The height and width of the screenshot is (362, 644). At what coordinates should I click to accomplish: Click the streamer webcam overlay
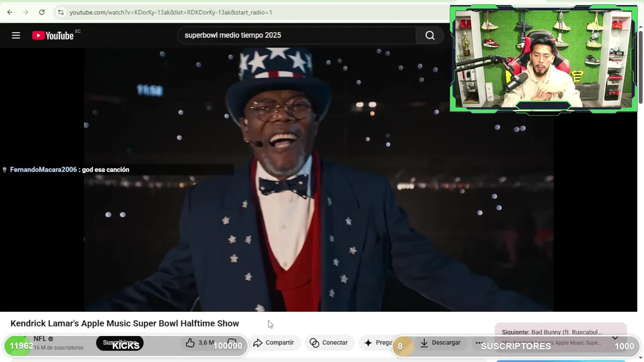pos(543,58)
